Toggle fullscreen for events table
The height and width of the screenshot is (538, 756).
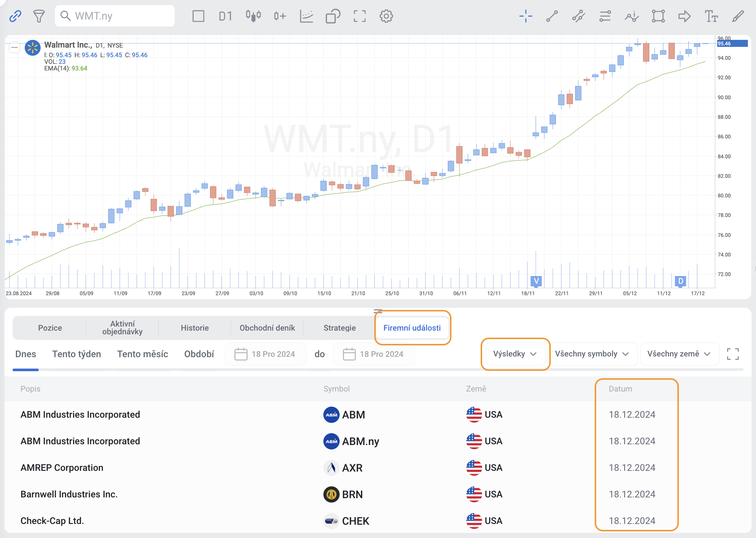click(x=733, y=354)
